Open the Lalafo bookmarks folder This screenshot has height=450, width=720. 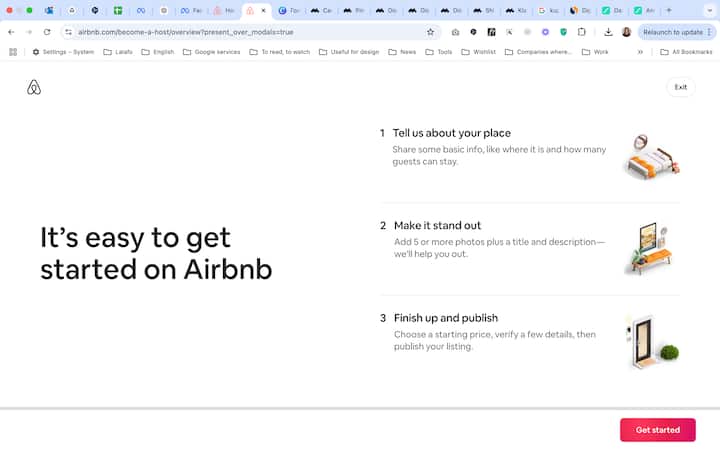(118, 52)
